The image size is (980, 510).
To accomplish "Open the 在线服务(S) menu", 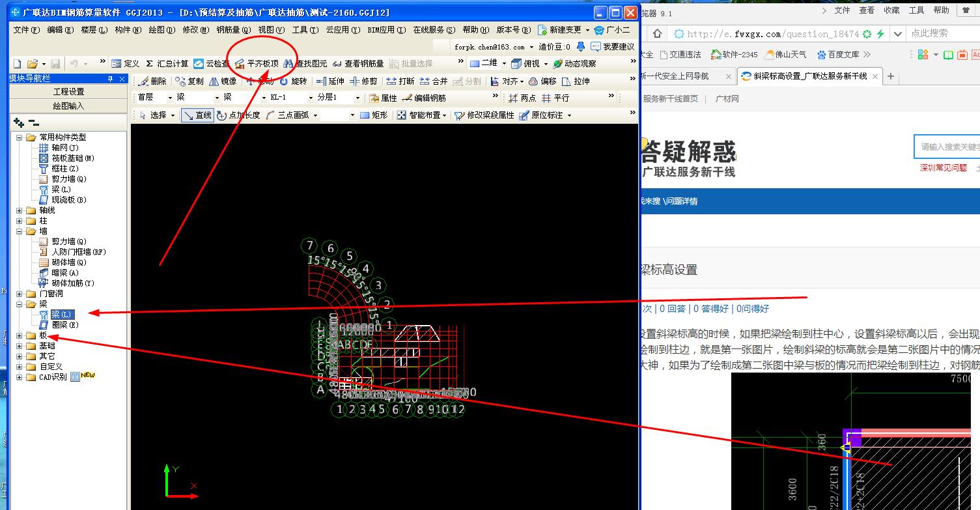I will (434, 30).
